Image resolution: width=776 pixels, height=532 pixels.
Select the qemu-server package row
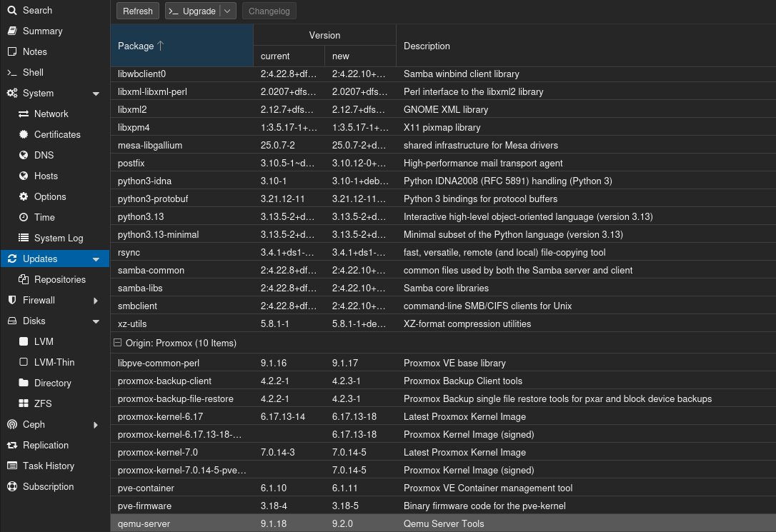coord(443,523)
